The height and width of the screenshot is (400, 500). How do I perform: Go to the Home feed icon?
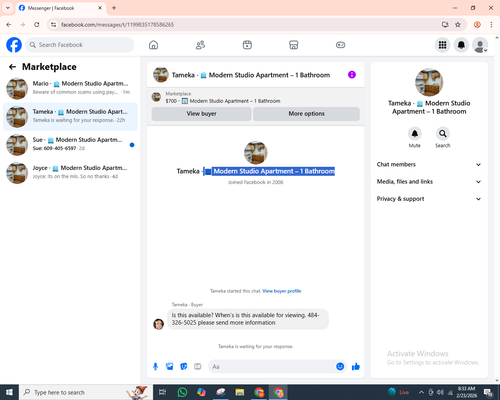(x=153, y=45)
